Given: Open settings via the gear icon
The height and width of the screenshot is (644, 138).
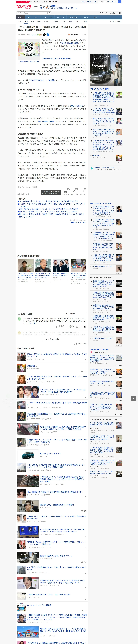Looking at the screenshot, I should [120, 13].
